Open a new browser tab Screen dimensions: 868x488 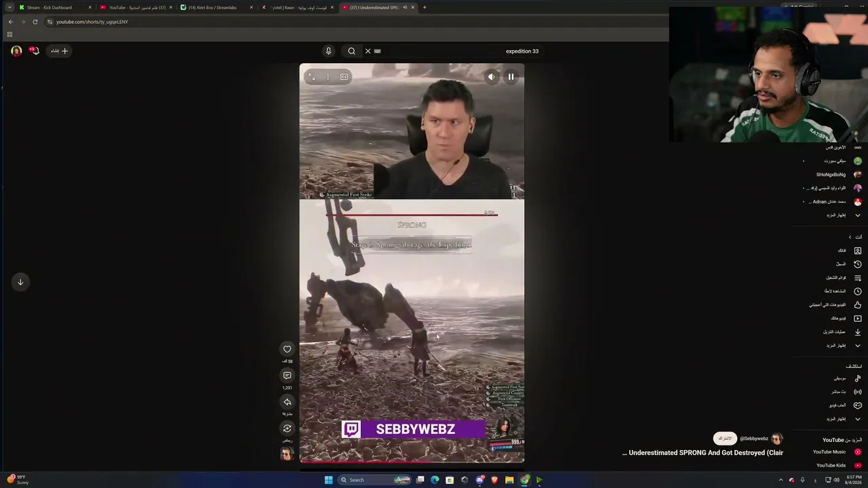click(x=425, y=7)
